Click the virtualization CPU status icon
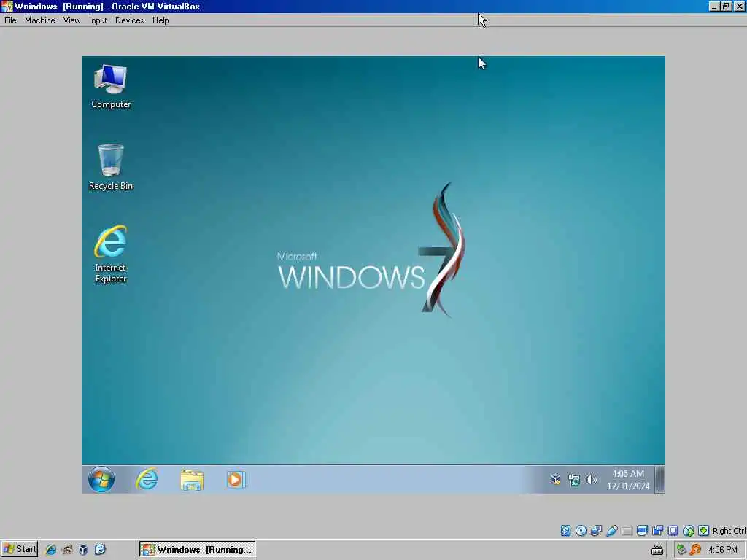The image size is (747, 560). [x=673, y=531]
